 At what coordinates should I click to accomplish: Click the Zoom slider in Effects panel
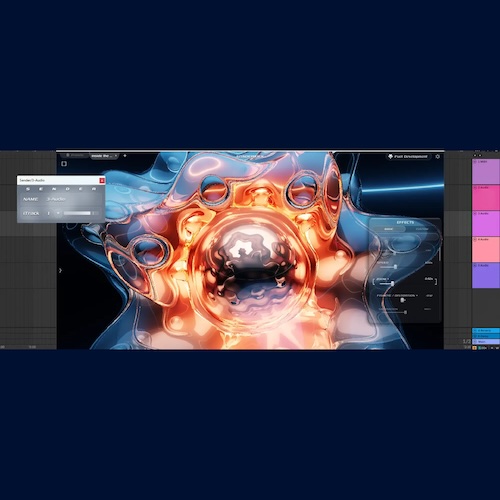point(387,283)
